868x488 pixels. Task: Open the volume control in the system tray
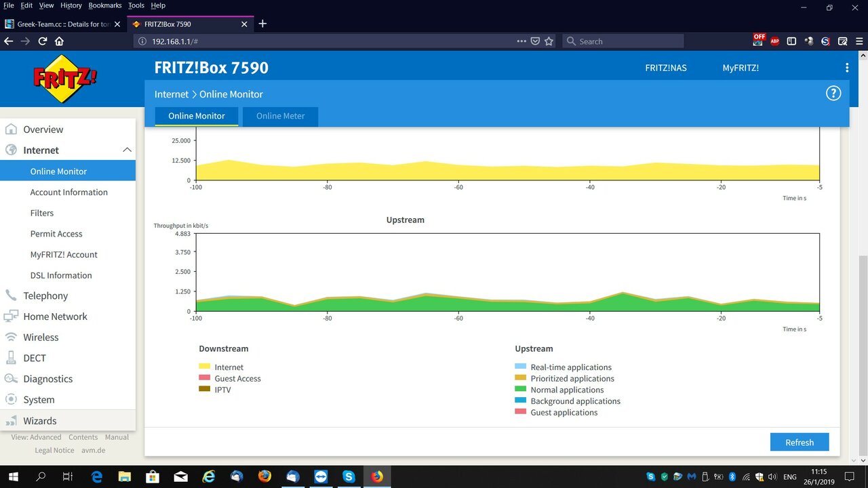tap(772, 477)
